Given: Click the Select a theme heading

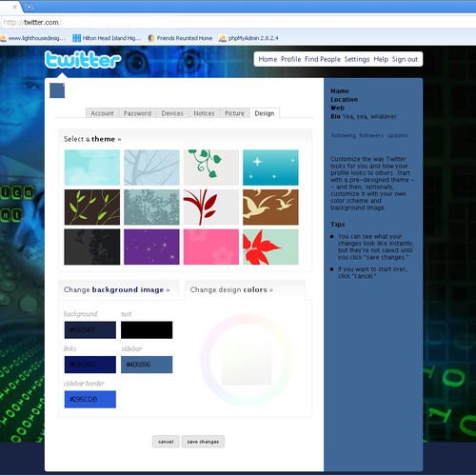Looking at the screenshot, I should [92, 139].
